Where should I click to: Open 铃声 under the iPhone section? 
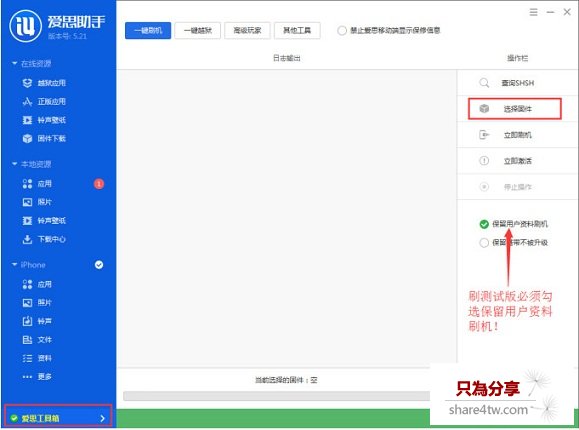pyautogui.click(x=37, y=321)
